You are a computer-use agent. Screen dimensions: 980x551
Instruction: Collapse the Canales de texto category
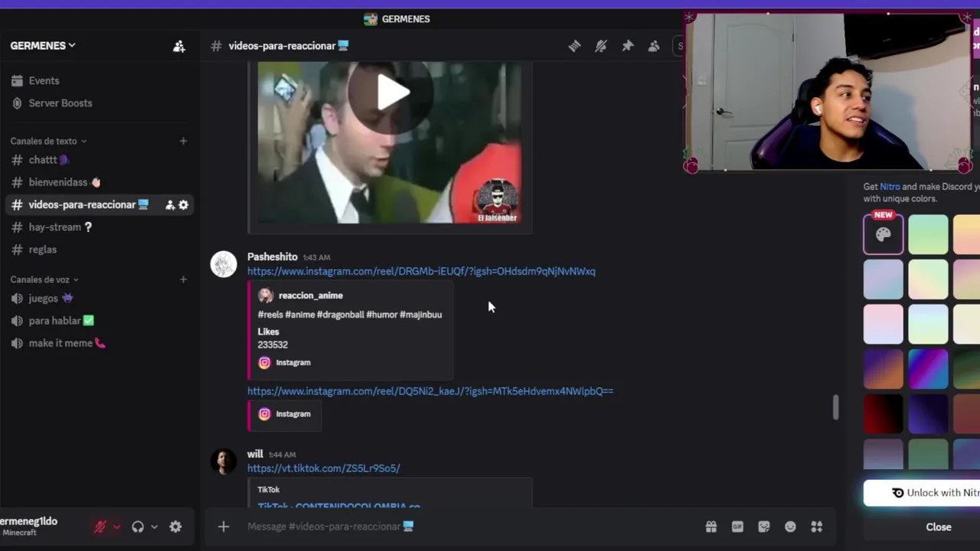[x=48, y=141]
